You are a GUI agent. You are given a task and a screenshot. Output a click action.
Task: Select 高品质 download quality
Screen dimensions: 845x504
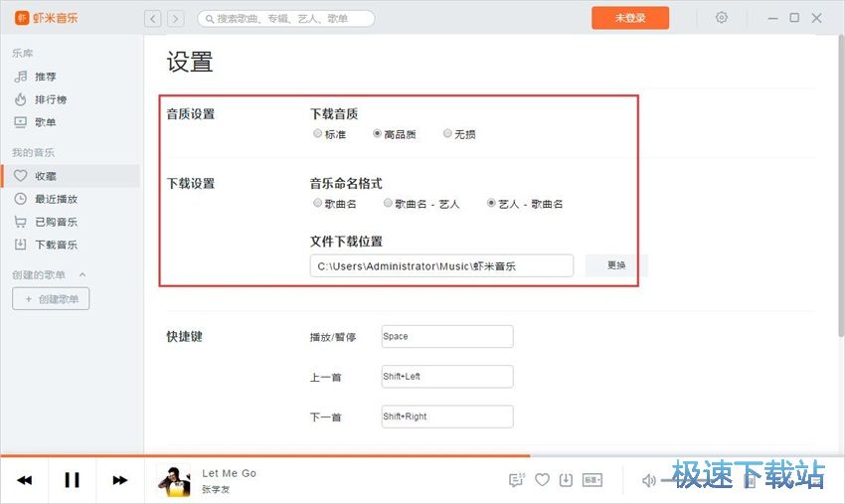click(x=377, y=133)
